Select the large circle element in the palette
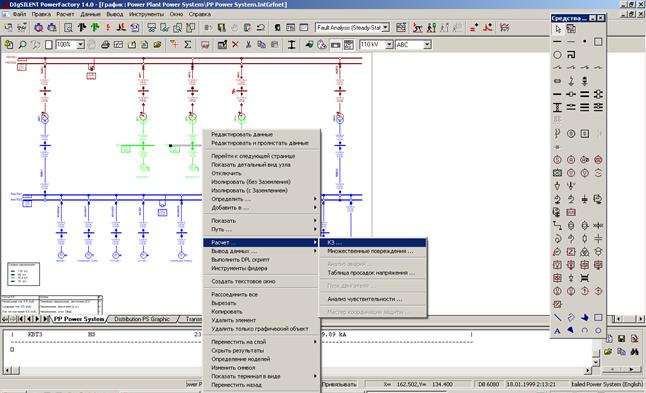 click(557, 54)
